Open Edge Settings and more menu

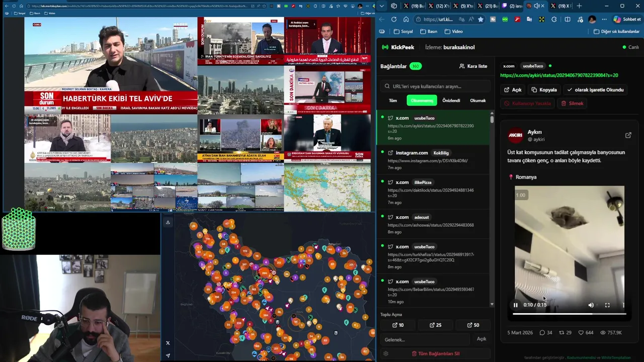(604, 19)
